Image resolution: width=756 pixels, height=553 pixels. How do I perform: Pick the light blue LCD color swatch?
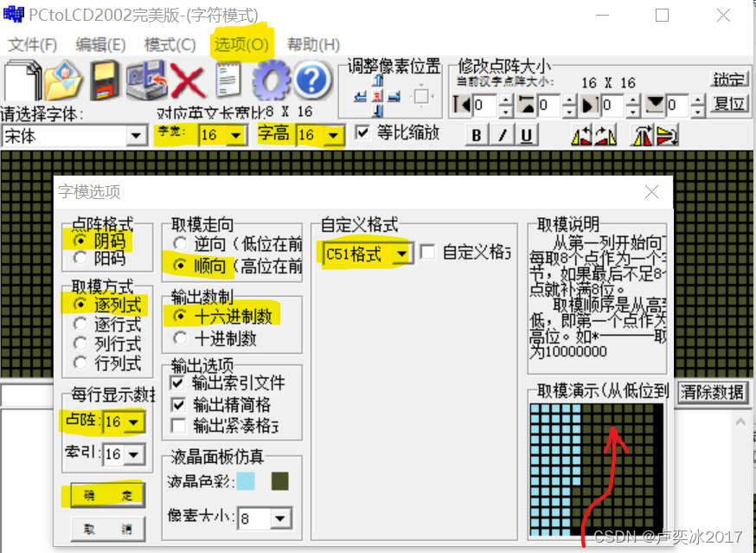click(x=246, y=481)
